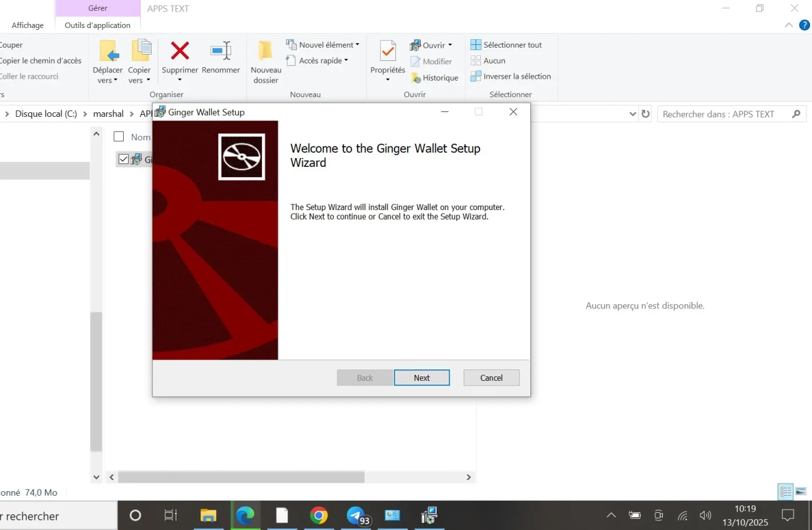Click the Renommer icon in File Explorer
Image resolution: width=812 pixels, height=530 pixels.
[221, 51]
